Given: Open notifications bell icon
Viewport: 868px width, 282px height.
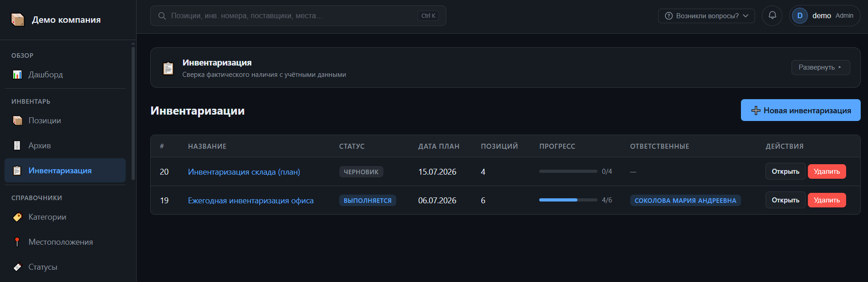Looking at the screenshot, I should click(x=772, y=15).
